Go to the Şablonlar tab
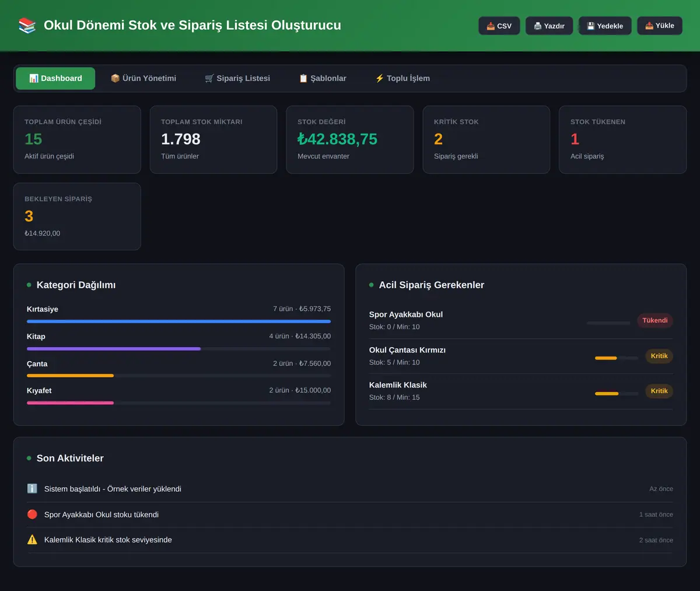Viewport: 700px width, 591px height. (x=323, y=78)
